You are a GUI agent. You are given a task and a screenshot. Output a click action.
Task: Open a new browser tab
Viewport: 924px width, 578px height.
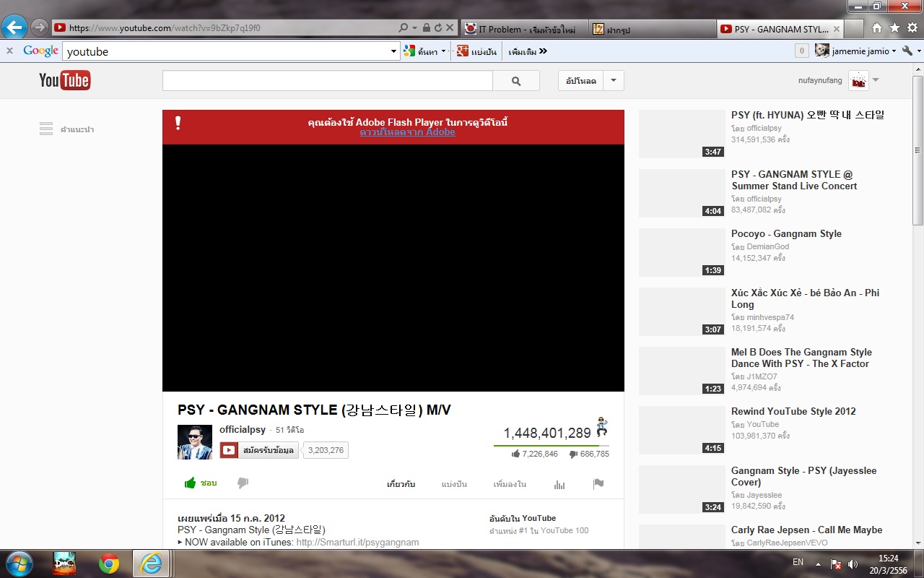coord(854,29)
